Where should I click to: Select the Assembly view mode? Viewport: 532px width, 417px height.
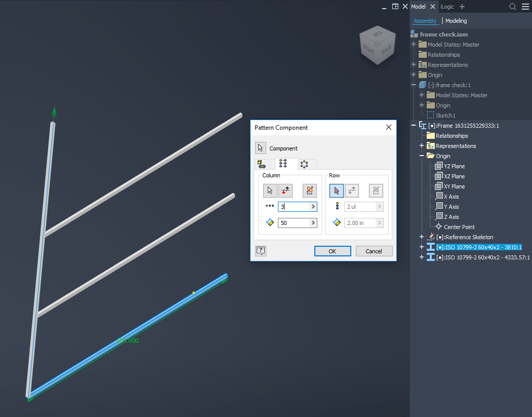point(425,21)
